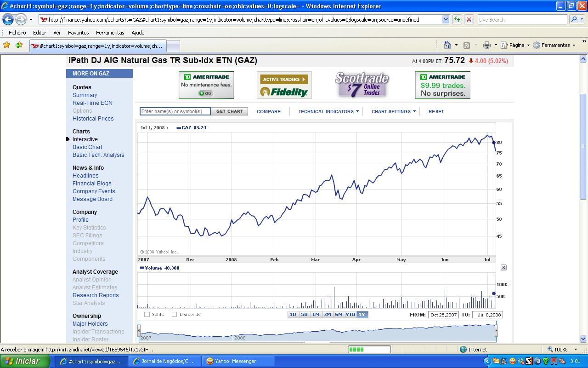Refresh the page with the green arrows icon
588x368 pixels.
pyautogui.click(x=457, y=20)
